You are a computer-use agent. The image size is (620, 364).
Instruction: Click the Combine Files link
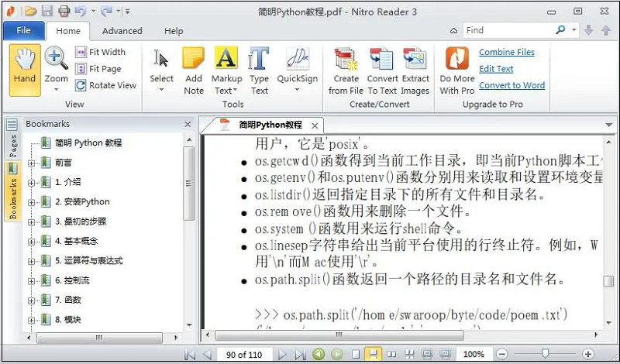tap(507, 52)
